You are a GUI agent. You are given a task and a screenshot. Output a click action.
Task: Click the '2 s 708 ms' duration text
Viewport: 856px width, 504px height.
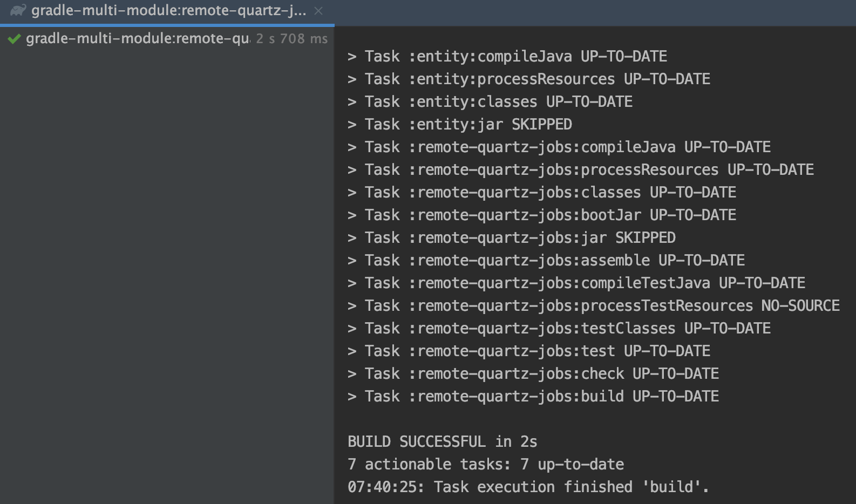[x=291, y=39]
